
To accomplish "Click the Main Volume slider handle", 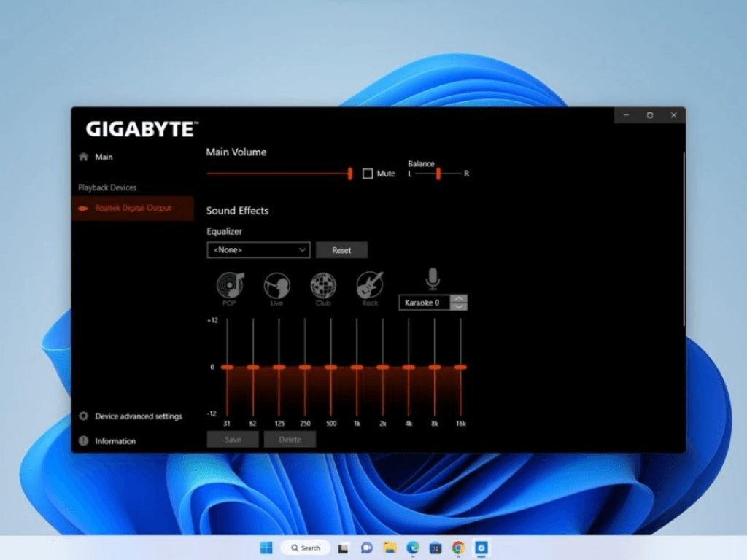I will click(x=349, y=174).
